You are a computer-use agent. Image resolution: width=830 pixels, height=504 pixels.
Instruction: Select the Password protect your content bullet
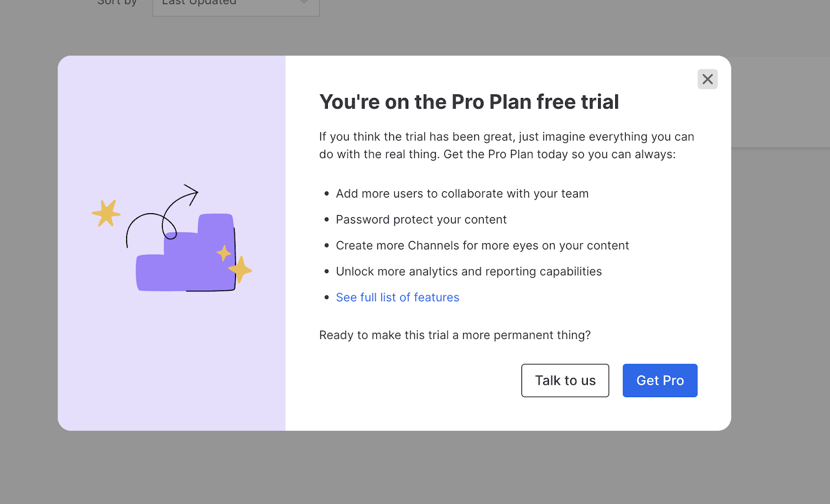pyautogui.click(x=421, y=219)
